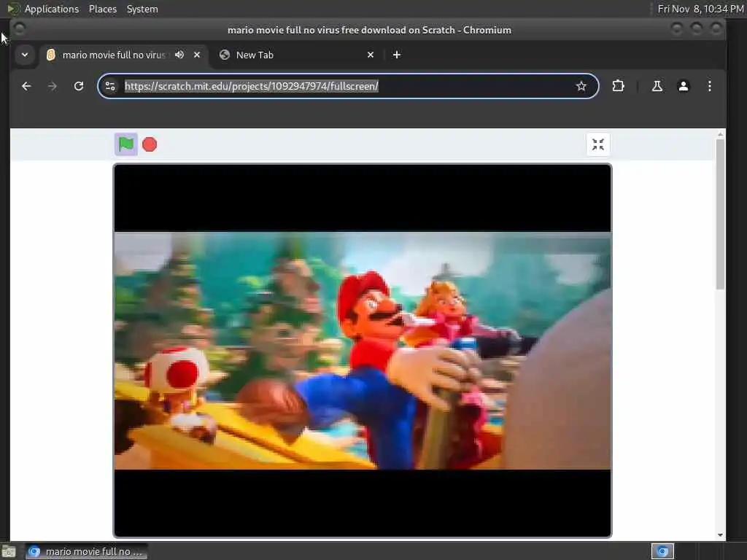Select mario movie taskbar window button
The height and width of the screenshot is (560, 747).
(86, 551)
